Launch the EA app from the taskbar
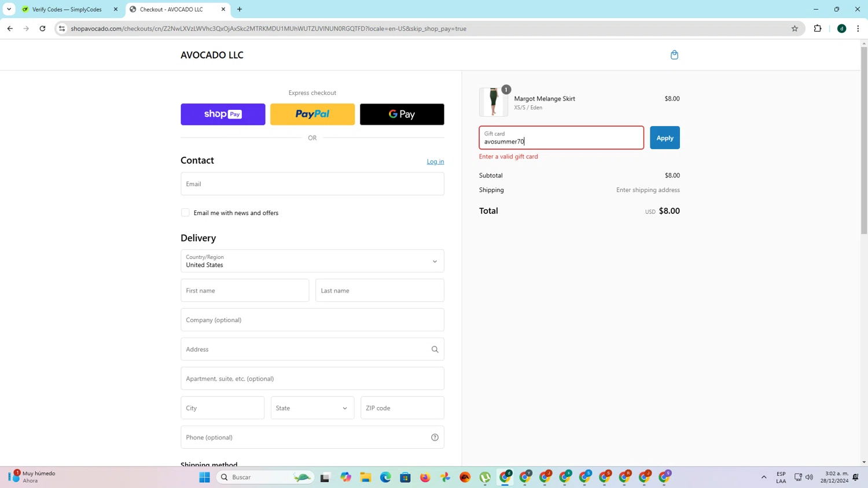The image size is (868, 488). coord(465,477)
